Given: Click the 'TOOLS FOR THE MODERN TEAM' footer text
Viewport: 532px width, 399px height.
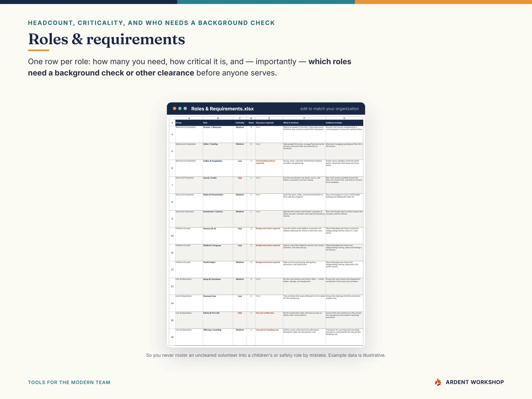Looking at the screenshot, I should [x=69, y=382].
